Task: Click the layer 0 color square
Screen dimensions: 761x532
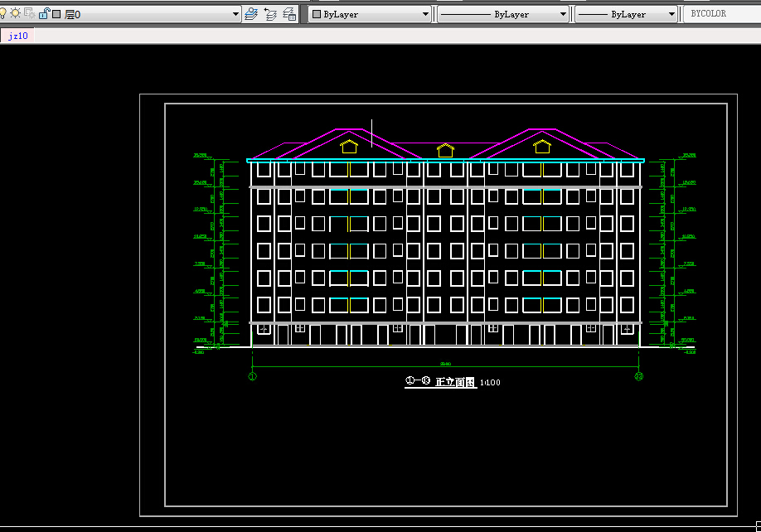Action: click(x=56, y=14)
